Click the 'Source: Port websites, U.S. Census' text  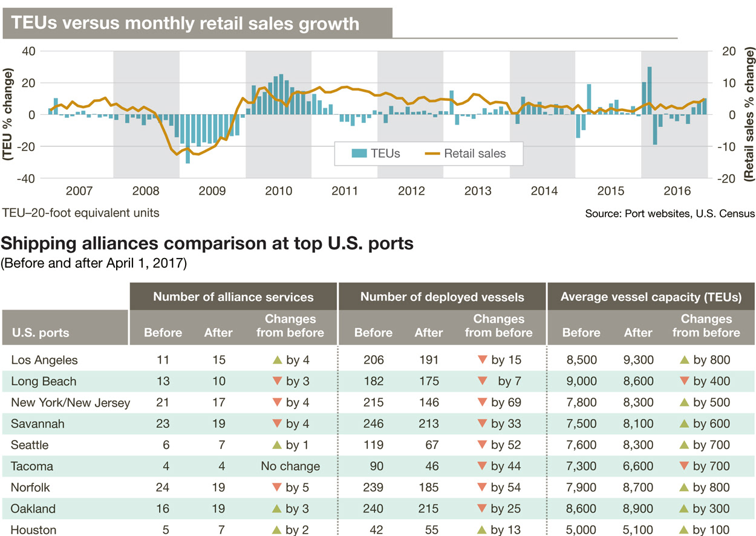670,213
